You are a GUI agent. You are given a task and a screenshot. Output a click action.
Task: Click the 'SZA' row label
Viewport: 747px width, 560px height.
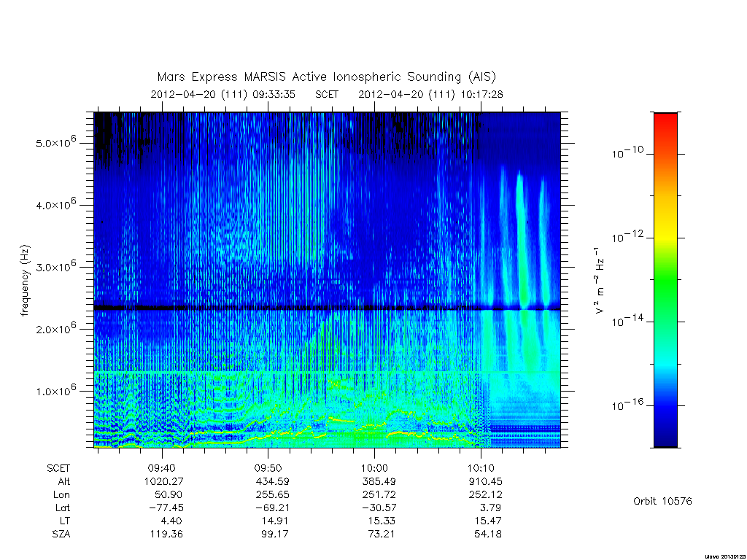(x=61, y=534)
